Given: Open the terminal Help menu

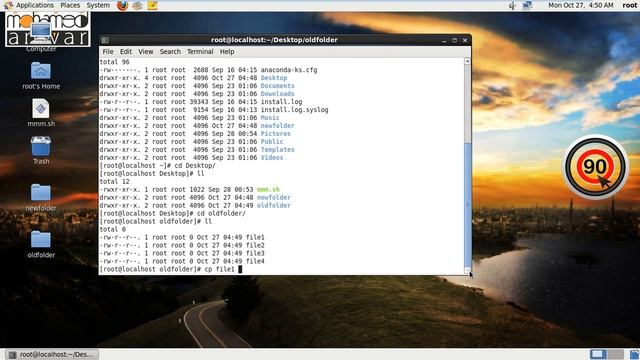Looking at the screenshot, I should tap(227, 51).
